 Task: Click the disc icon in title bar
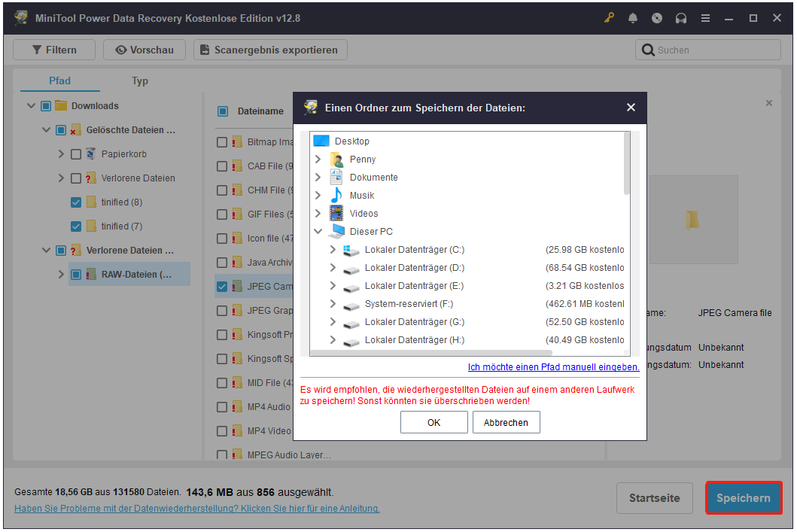click(x=657, y=18)
